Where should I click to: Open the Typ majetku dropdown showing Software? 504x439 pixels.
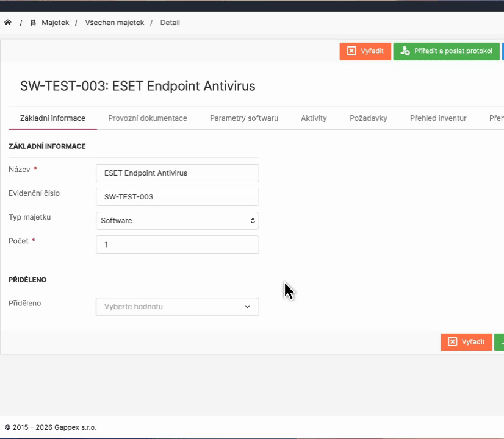(177, 221)
